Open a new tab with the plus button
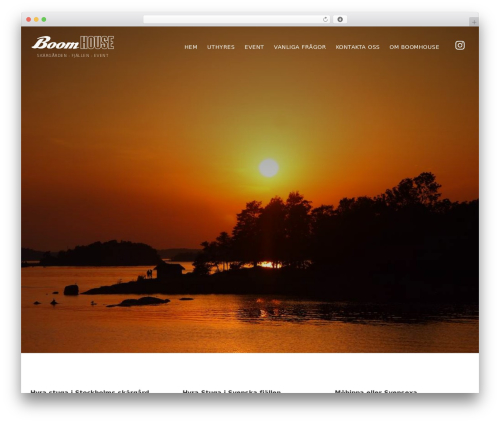This screenshot has height=423, width=500. 474,22
